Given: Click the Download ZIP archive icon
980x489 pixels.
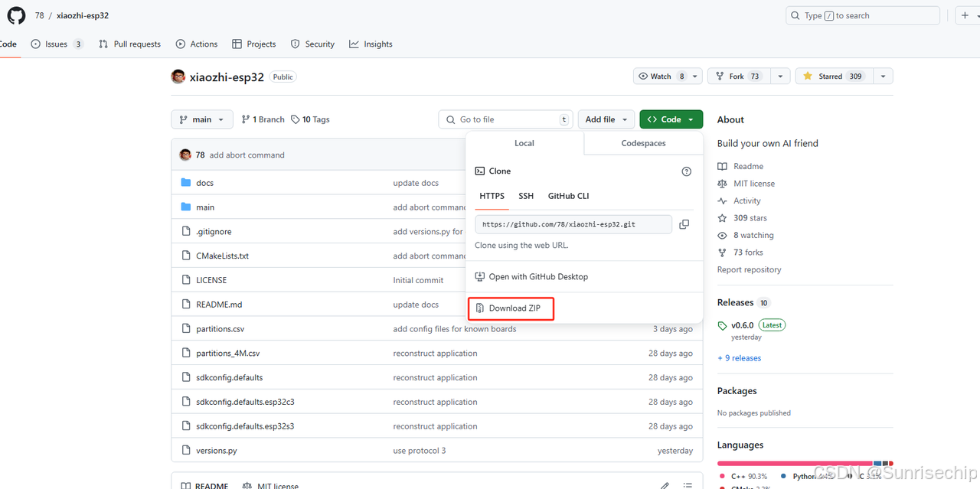Looking at the screenshot, I should [x=480, y=308].
